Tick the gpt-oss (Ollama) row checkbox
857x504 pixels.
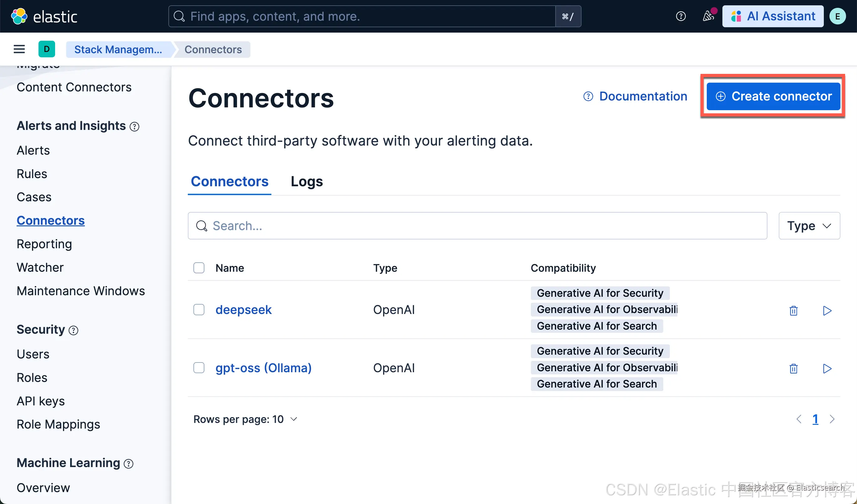pyautogui.click(x=199, y=368)
